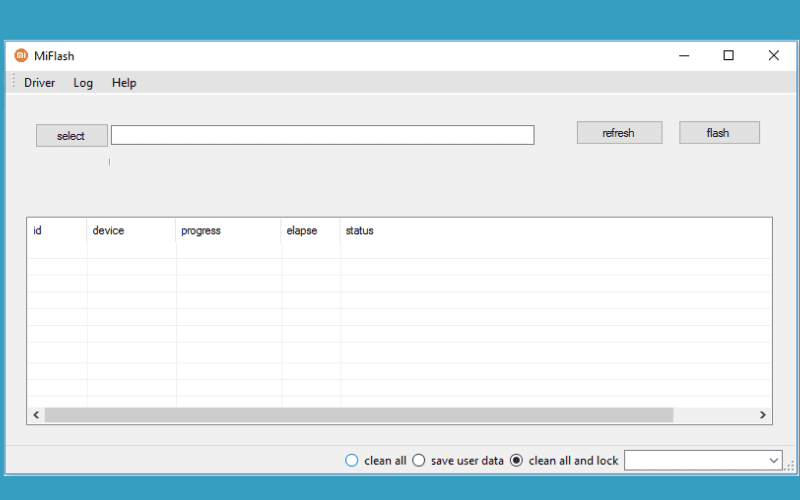Click the horizontal scrollbar thumb
Screen dimensions: 800x500
click(x=359, y=415)
